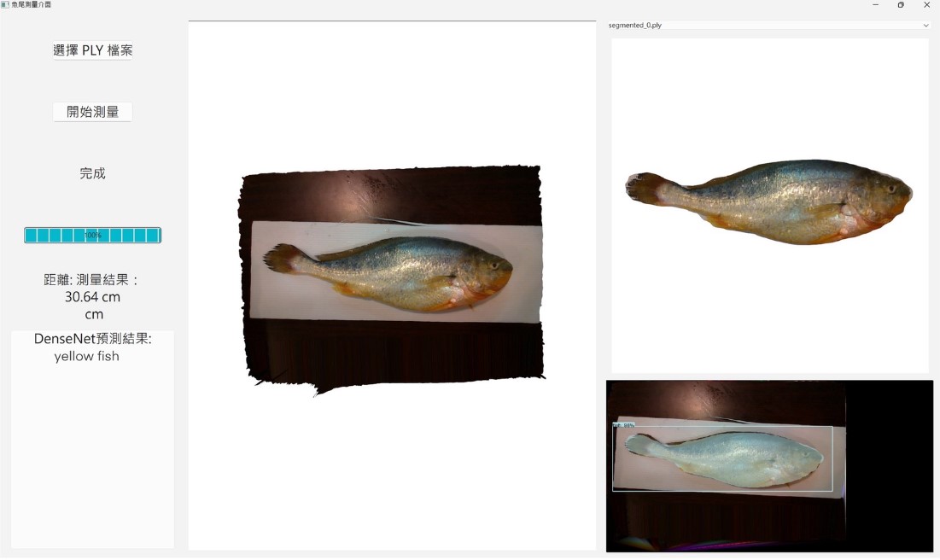Click the 88% confidence label on detection box
Image resolution: width=940 pixels, height=560 pixels.
pyautogui.click(x=624, y=424)
